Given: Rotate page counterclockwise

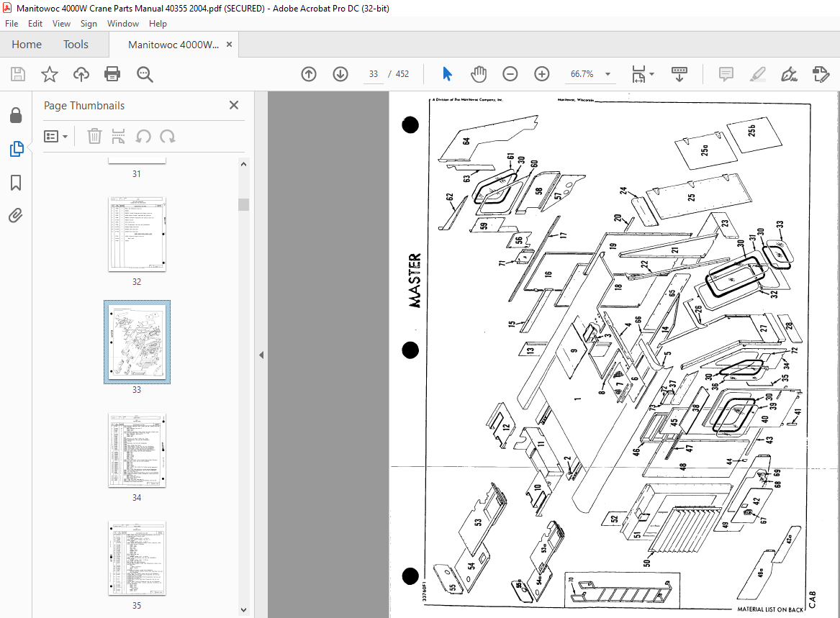Looking at the screenshot, I should point(143,136).
